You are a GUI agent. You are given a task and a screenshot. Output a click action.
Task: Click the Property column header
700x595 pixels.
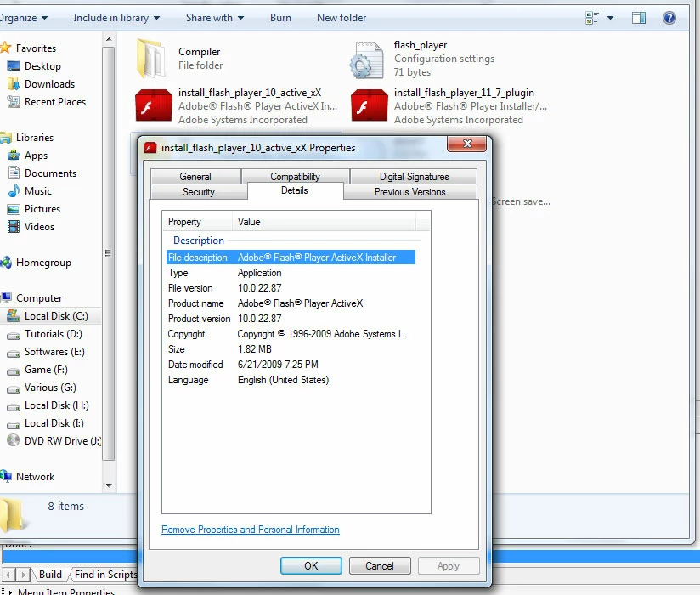197,222
